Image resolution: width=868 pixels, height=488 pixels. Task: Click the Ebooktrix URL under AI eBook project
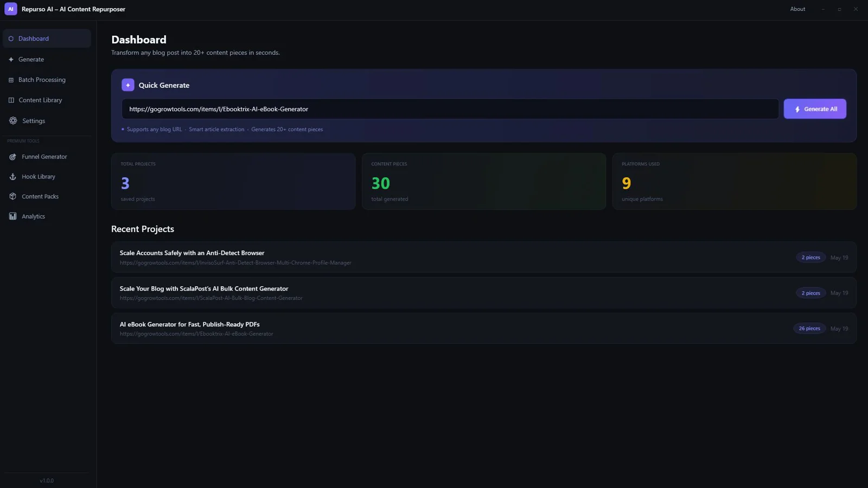196,334
